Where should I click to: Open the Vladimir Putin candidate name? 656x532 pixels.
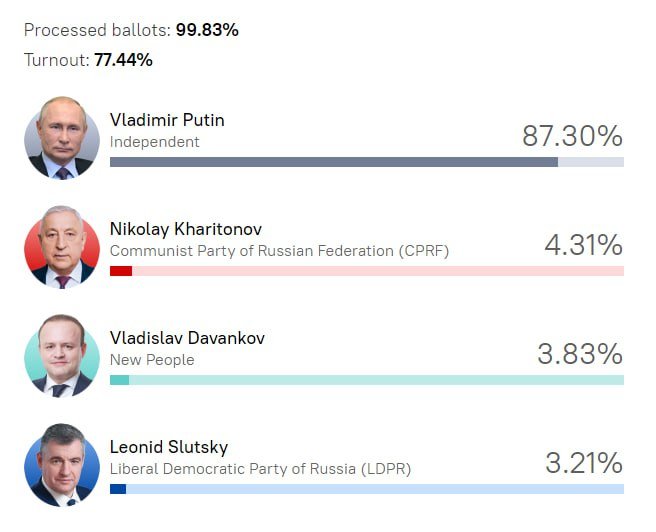[167, 120]
